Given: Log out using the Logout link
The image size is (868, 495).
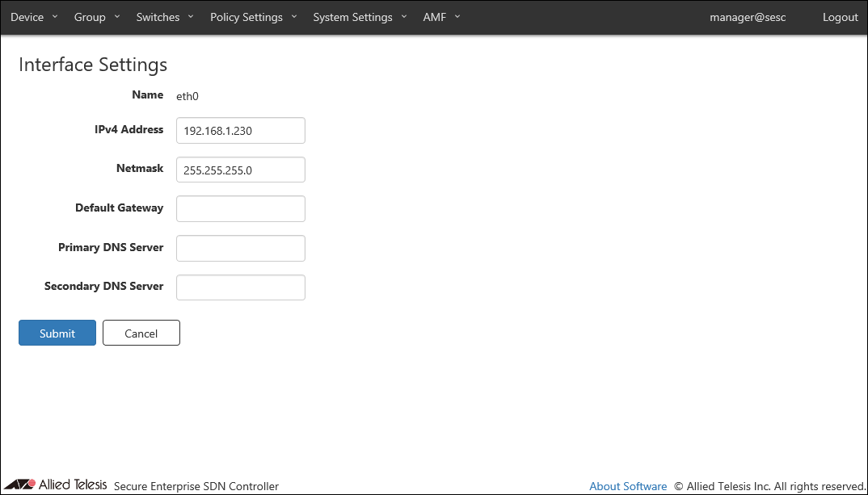Looking at the screenshot, I should pos(840,17).
